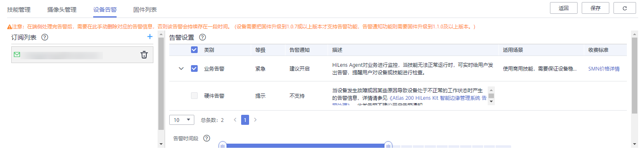Add a subscription with the plus icon
The image size is (644, 162).
coord(150,37)
